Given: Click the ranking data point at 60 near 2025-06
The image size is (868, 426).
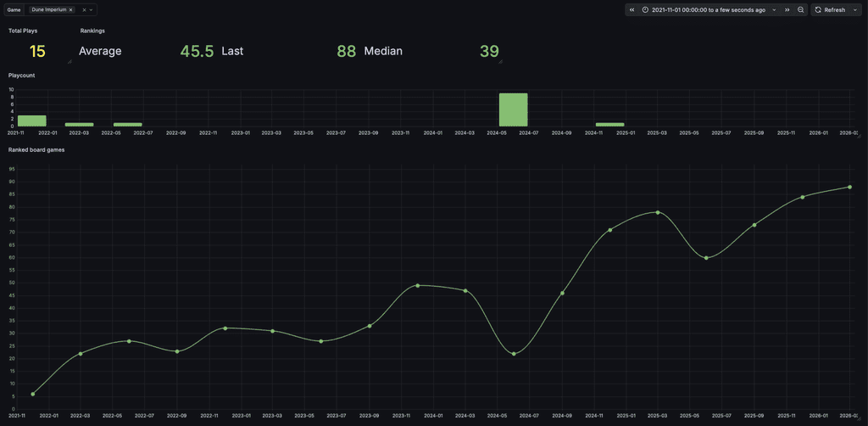Looking at the screenshot, I should coord(706,258).
